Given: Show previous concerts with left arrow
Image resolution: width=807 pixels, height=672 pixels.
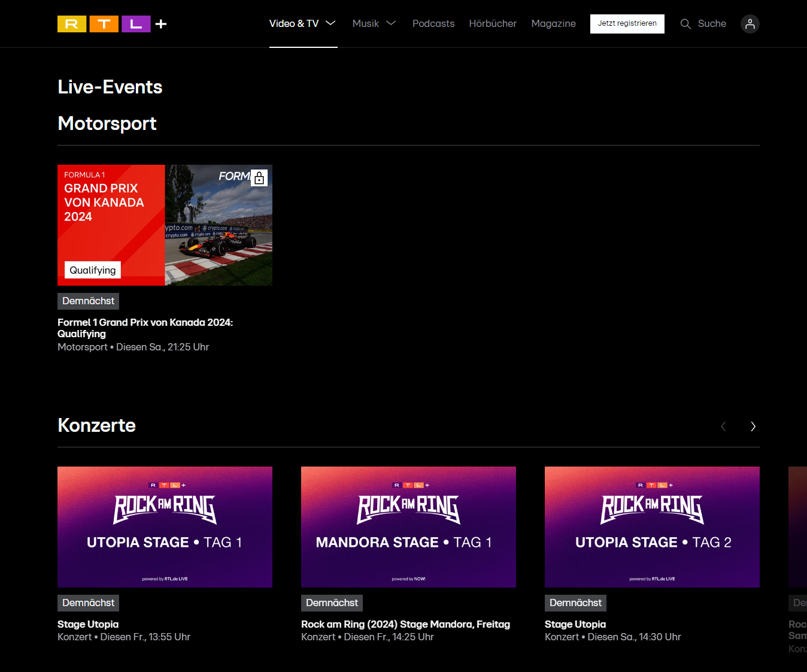Looking at the screenshot, I should [x=723, y=426].
